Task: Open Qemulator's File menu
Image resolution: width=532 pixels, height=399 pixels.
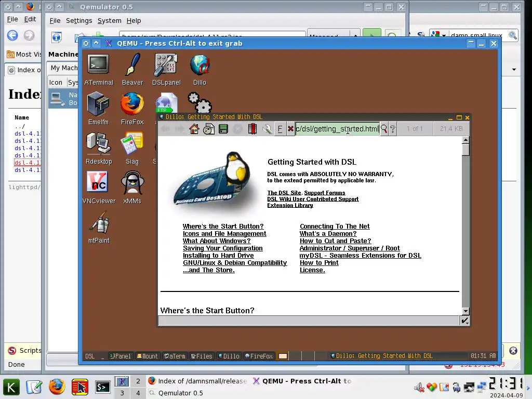Action: pyautogui.click(x=55, y=21)
